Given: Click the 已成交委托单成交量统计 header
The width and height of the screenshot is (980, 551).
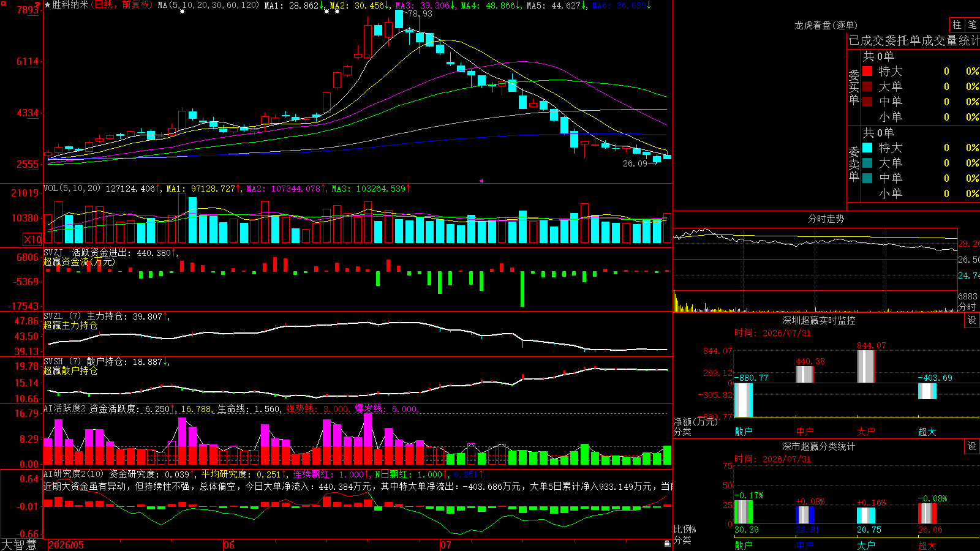Looking at the screenshot, I should (914, 40).
